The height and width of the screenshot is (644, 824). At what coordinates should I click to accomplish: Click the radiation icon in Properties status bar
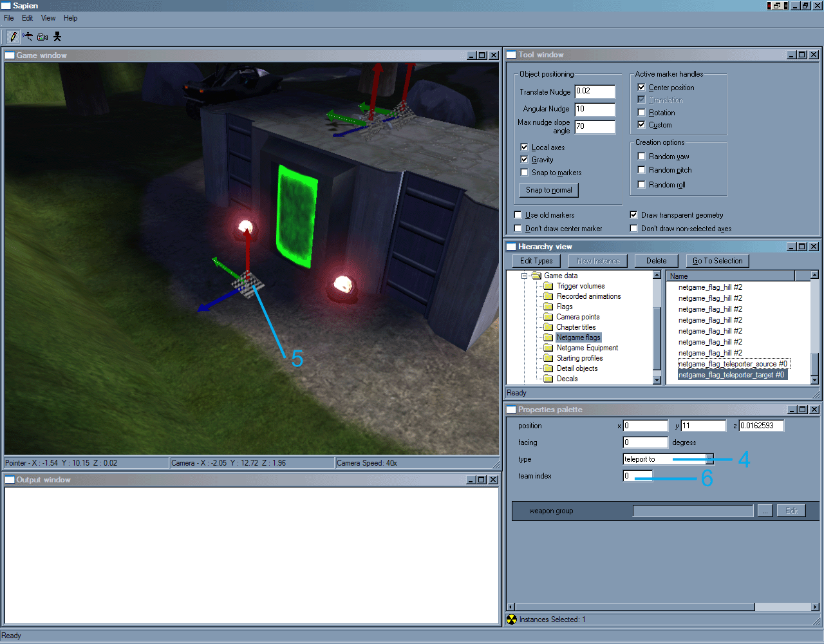click(x=512, y=620)
